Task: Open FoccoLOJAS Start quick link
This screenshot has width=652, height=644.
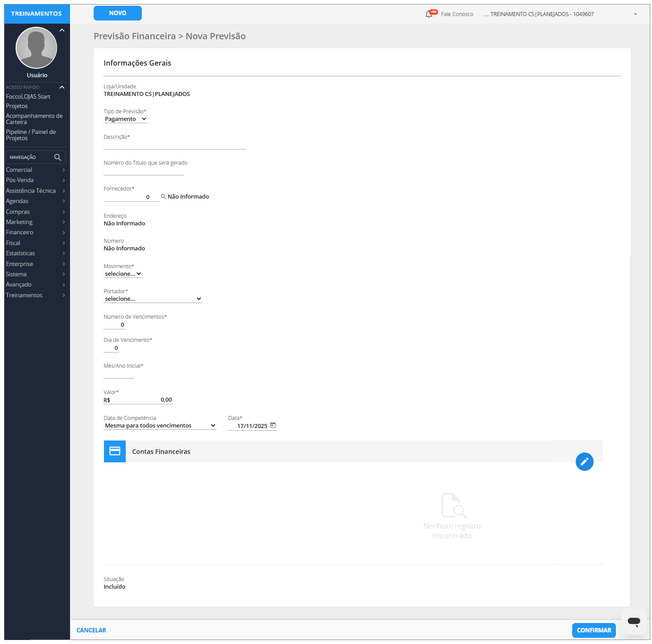Action: [x=28, y=96]
